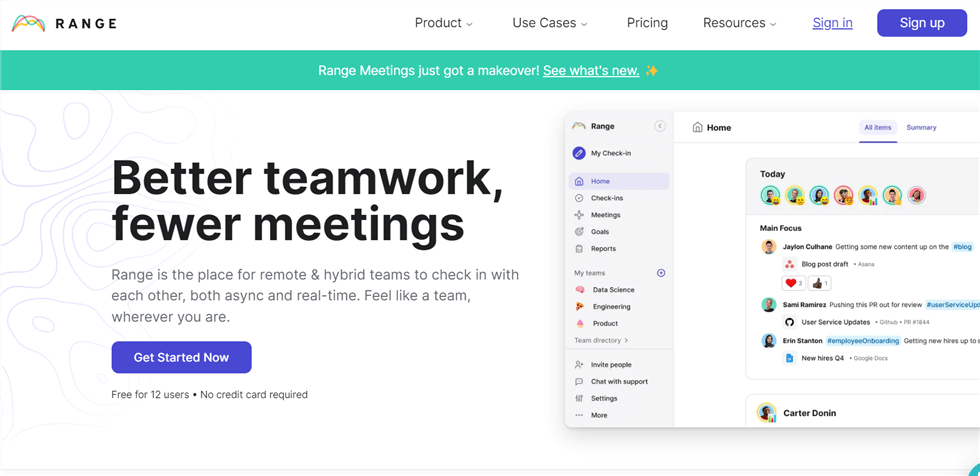
Task: Open the Resources dropdown
Action: pos(739,23)
